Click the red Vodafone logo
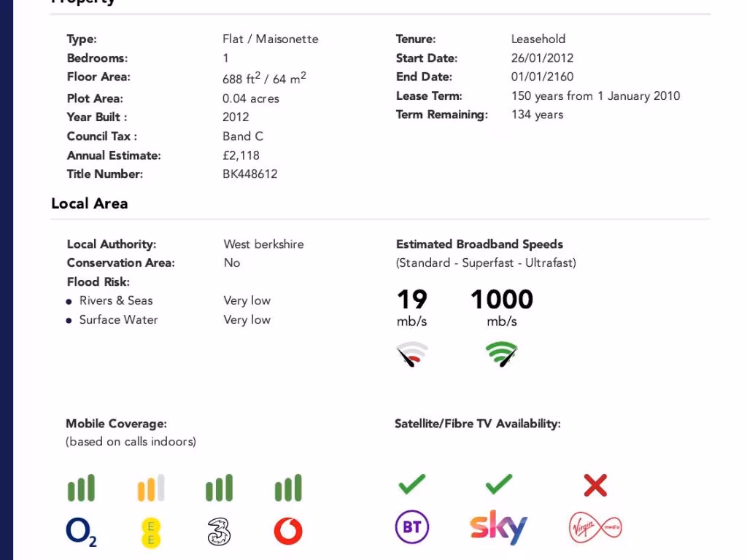The width and height of the screenshot is (747, 560). click(288, 532)
